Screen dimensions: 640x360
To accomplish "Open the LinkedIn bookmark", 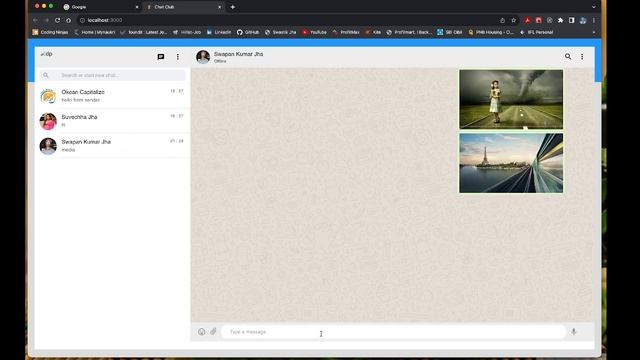I will (x=219, y=32).
